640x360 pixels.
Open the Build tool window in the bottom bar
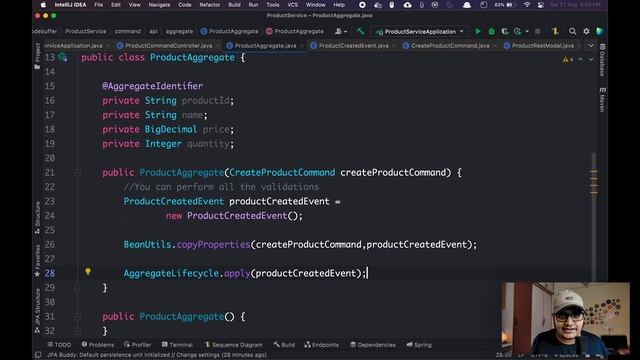(284, 345)
